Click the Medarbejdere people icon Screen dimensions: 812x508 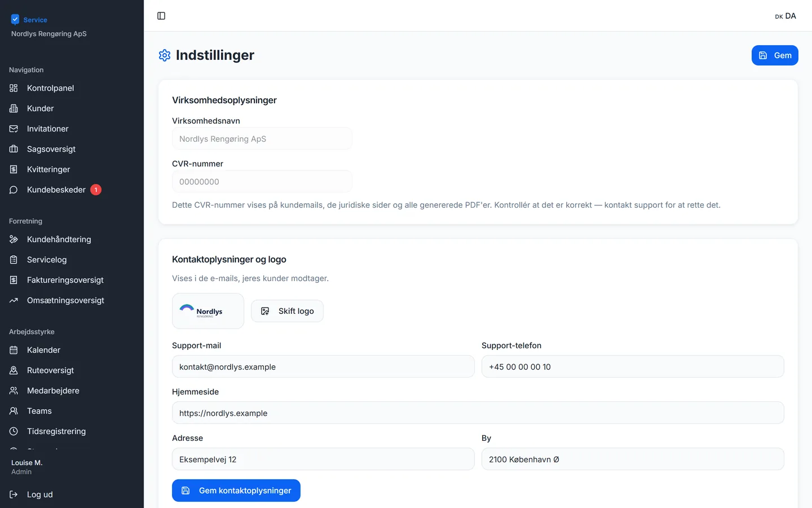(14, 391)
